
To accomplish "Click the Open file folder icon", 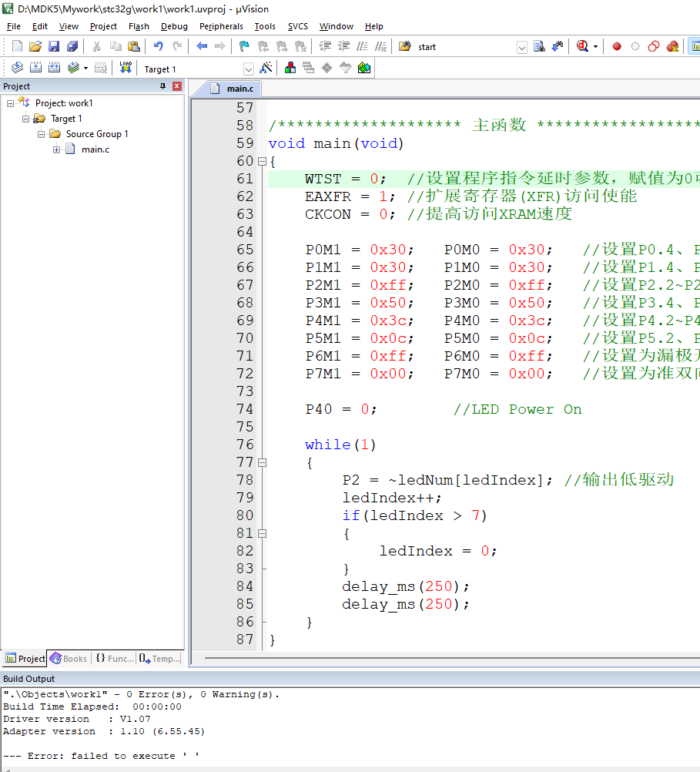I will (35, 46).
